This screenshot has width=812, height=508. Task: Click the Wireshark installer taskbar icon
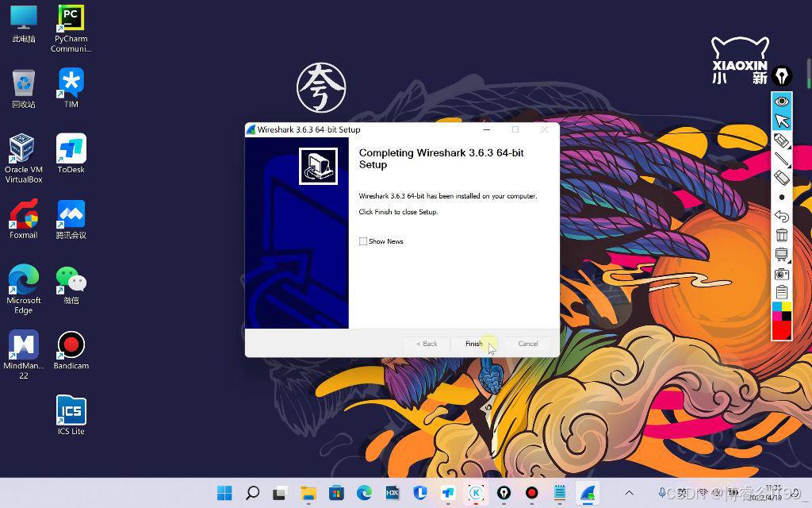[x=588, y=493]
